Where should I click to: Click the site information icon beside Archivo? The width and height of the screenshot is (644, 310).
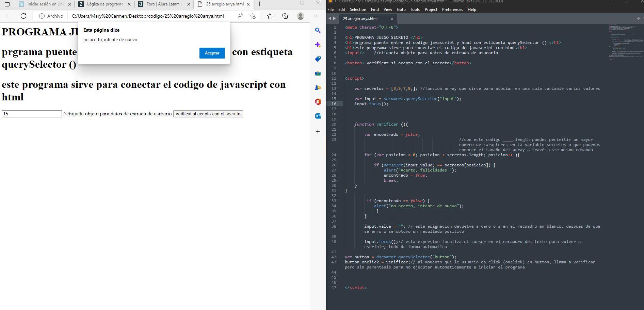click(42, 16)
